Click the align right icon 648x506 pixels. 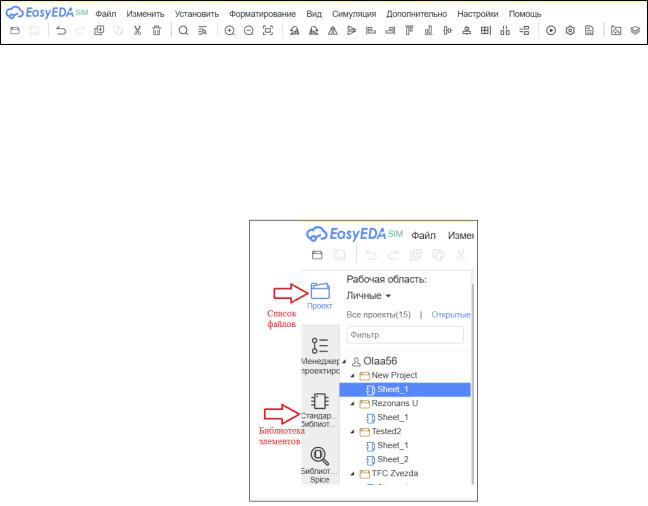(390, 30)
